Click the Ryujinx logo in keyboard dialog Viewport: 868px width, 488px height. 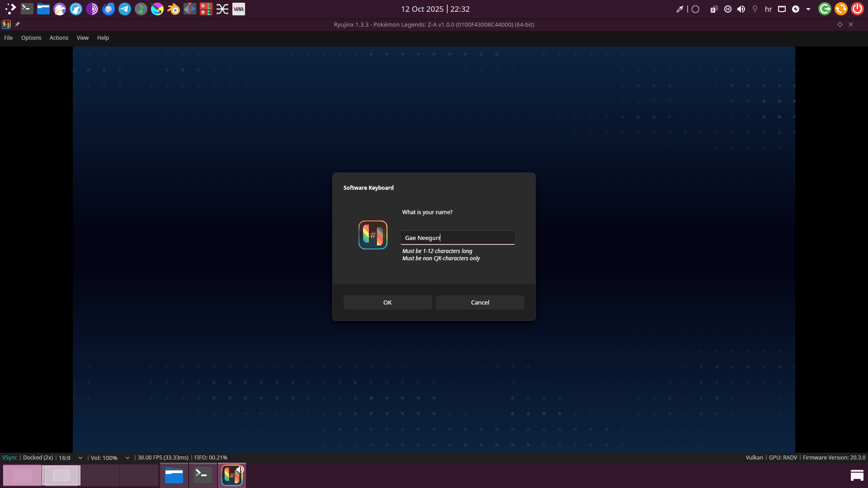pyautogui.click(x=373, y=235)
